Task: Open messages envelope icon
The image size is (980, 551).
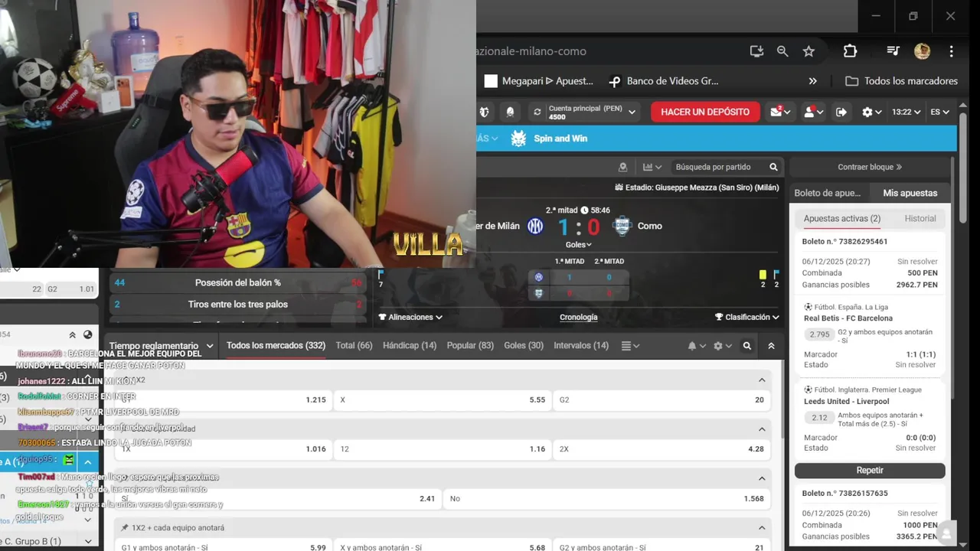Action: coord(780,112)
